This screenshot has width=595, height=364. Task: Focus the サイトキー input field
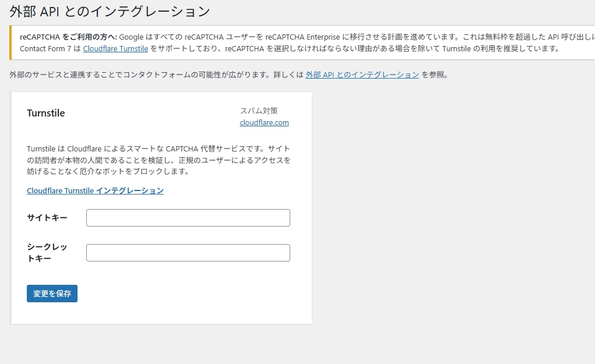point(188,218)
